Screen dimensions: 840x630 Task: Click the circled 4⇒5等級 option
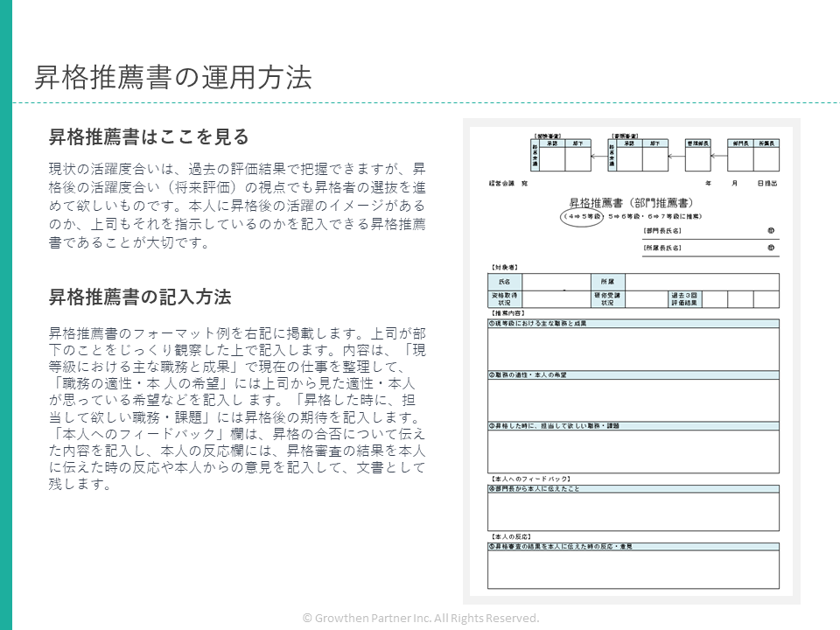[x=581, y=215]
